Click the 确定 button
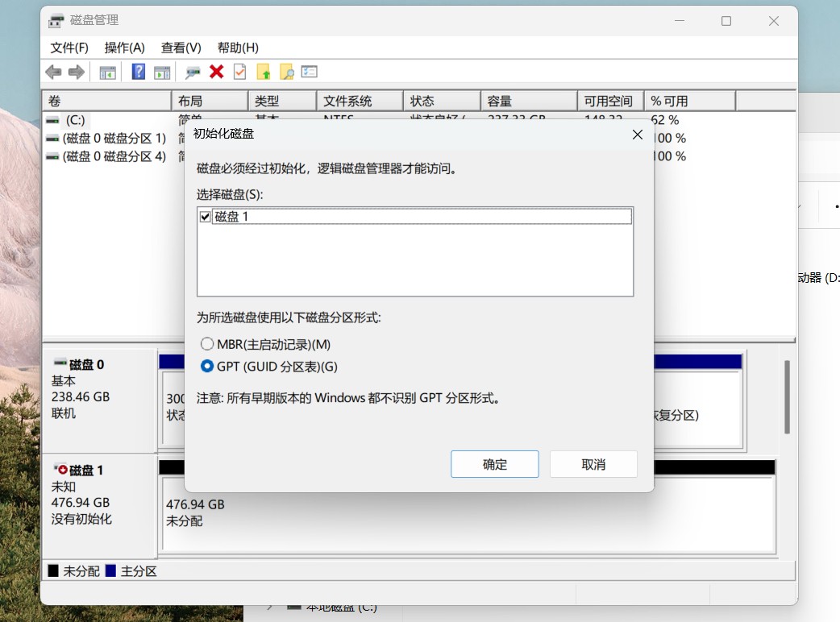This screenshot has width=840, height=622. tap(494, 464)
